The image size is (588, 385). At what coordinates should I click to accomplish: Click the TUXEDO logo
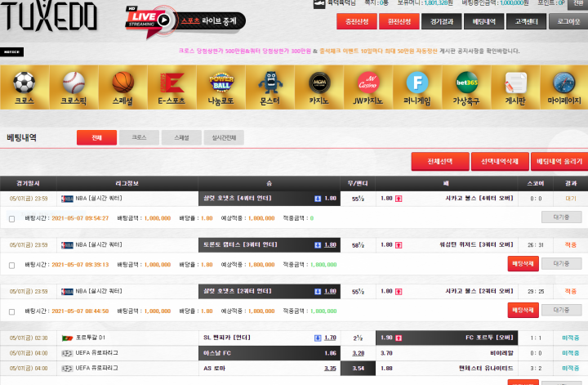tap(49, 16)
